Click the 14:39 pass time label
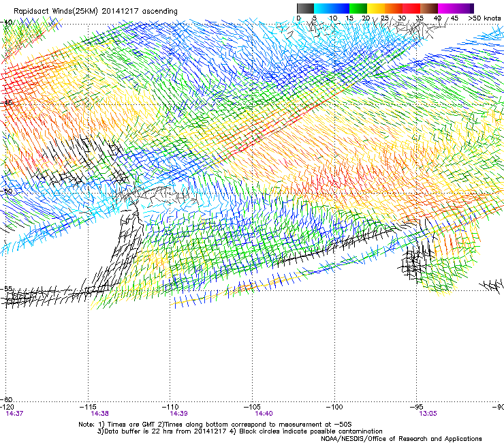The image size is (504, 443). pyautogui.click(x=178, y=414)
